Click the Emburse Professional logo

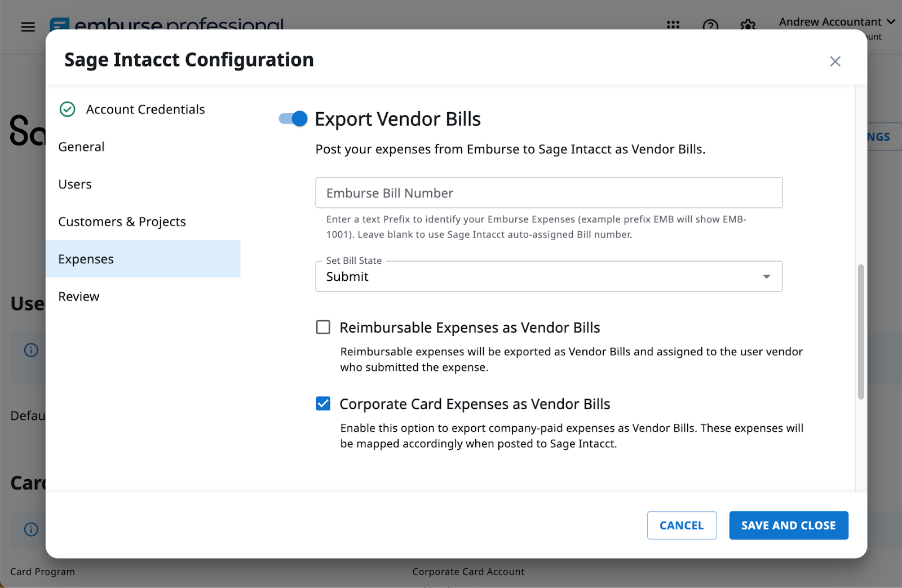click(x=167, y=25)
